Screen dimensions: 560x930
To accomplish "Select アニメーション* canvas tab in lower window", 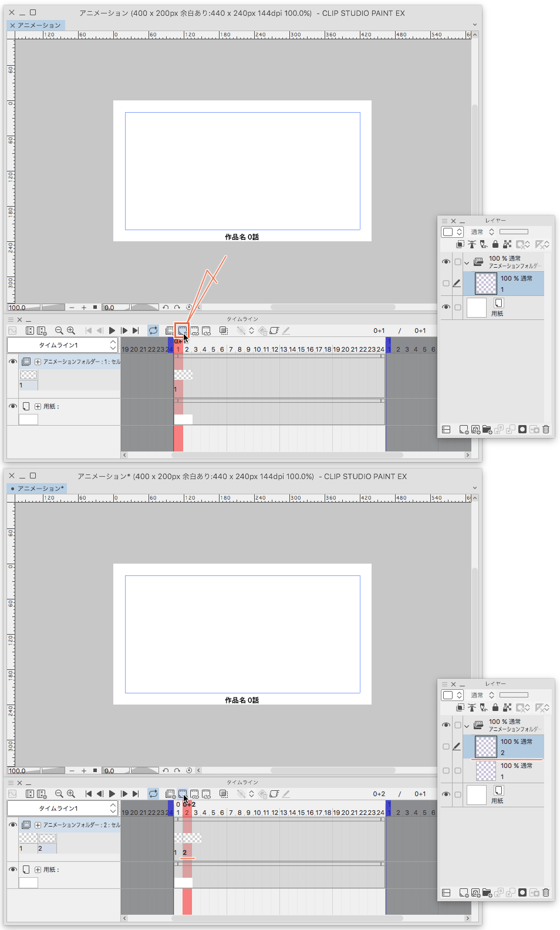I will (x=37, y=488).
